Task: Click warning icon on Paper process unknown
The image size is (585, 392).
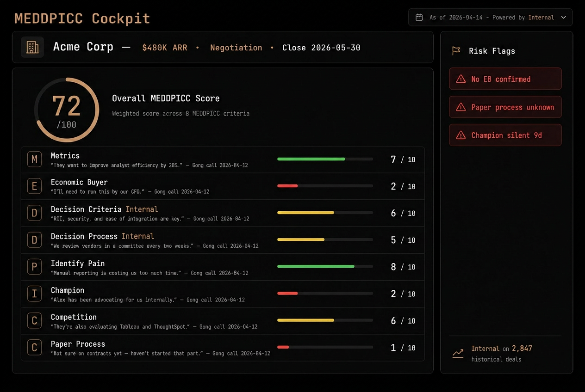Action: 461,107
